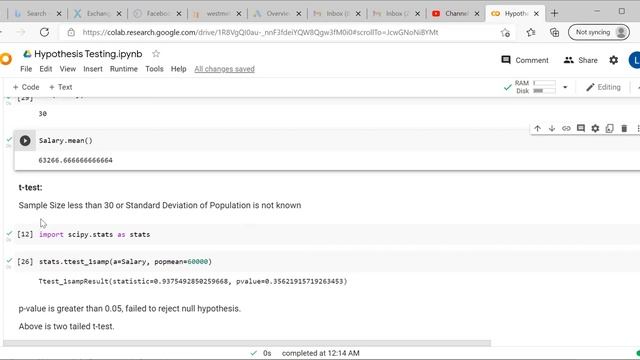
Task: Open a new browser tab
Action: point(554,13)
